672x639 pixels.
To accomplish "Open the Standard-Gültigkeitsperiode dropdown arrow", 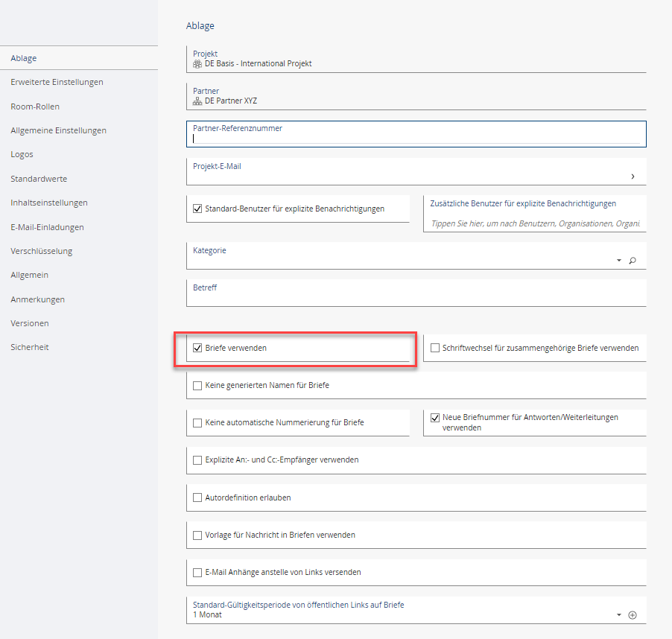I will click(618, 615).
